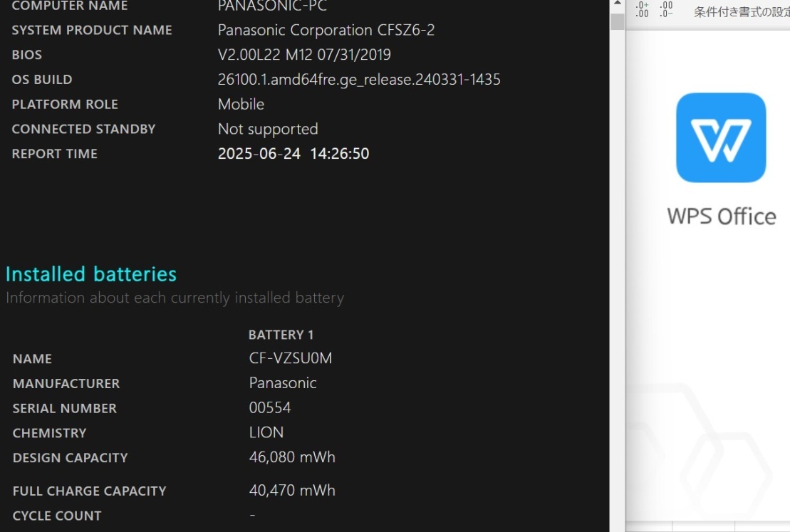Viewport: 790px width, 532px height.
Task: Click the WPS Office logo icon
Action: coord(721,137)
